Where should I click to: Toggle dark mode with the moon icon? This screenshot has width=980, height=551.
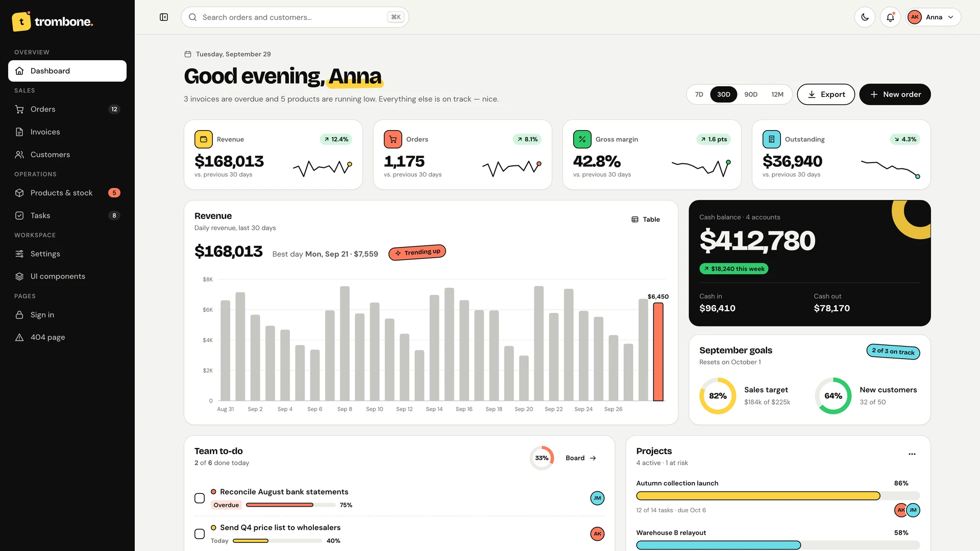tap(865, 17)
